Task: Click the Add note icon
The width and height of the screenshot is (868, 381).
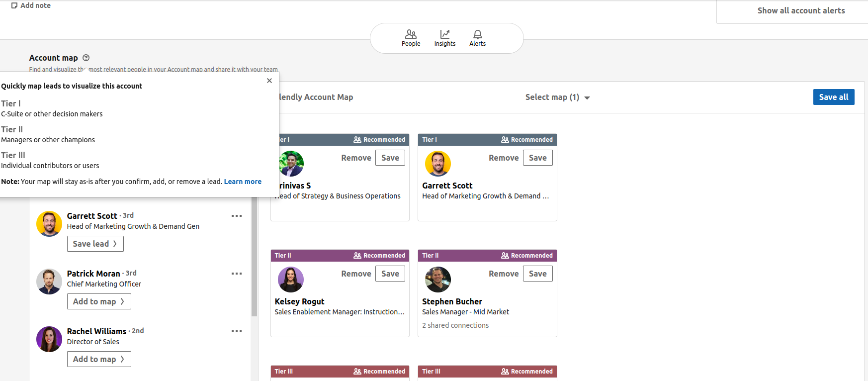Action: point(14,5)
